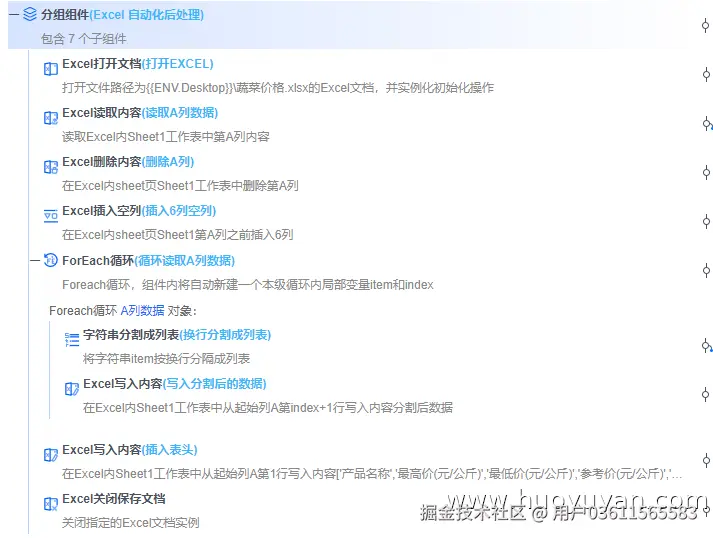Image resolution: width=713 pixels, height=538 pixels.
Task: Open the A列数据 variable link
Action: tap(142, 311)
